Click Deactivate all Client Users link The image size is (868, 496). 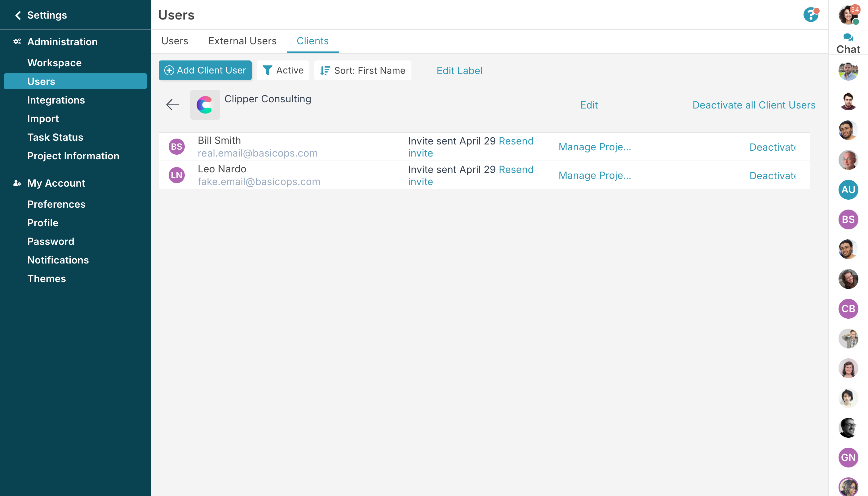[754, 105]
